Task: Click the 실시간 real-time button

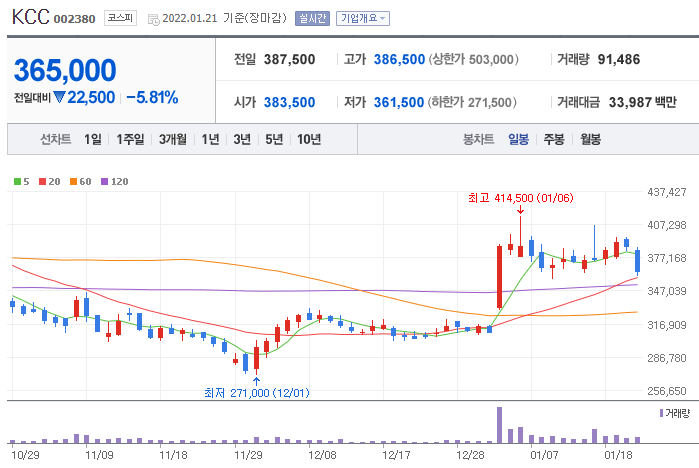Action: tap(312, 18)
